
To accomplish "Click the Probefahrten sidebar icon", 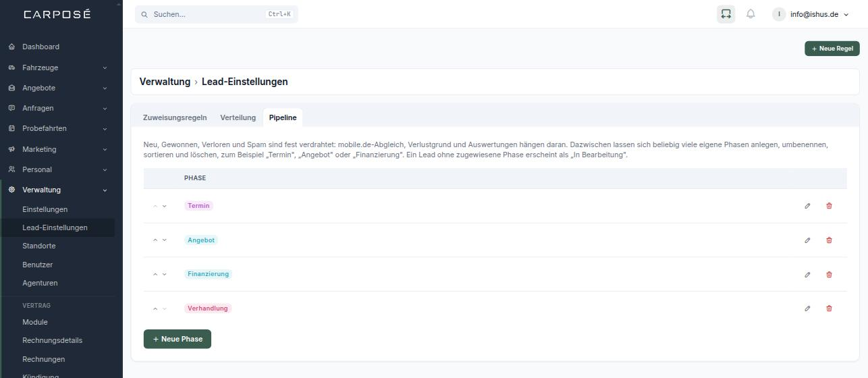I will [x=11, y=128].
